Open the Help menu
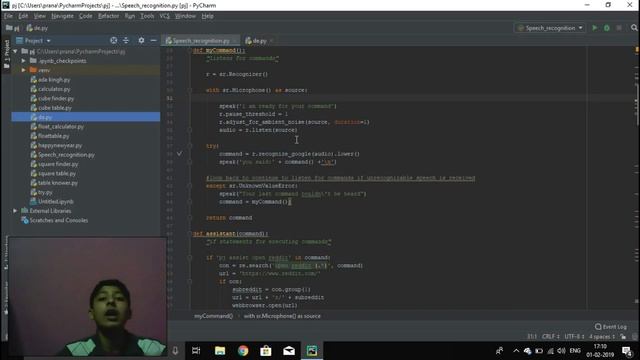 point(207,16)
